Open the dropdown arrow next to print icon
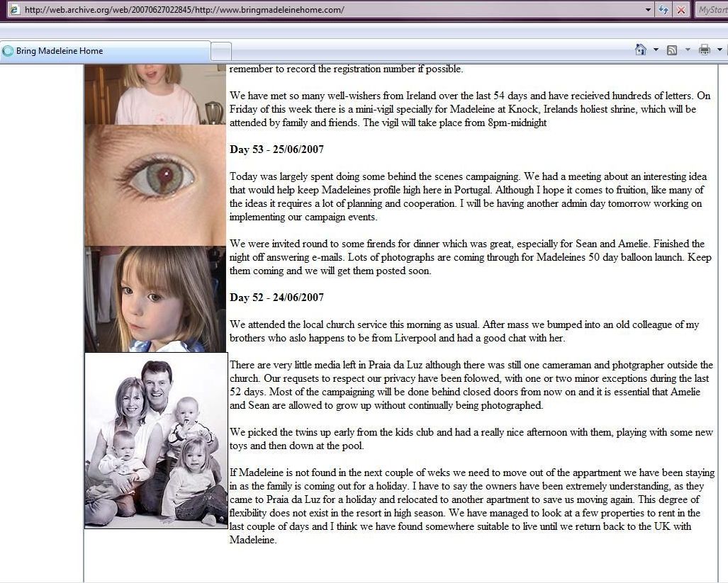The image size is (728, 583). [719, 50]
